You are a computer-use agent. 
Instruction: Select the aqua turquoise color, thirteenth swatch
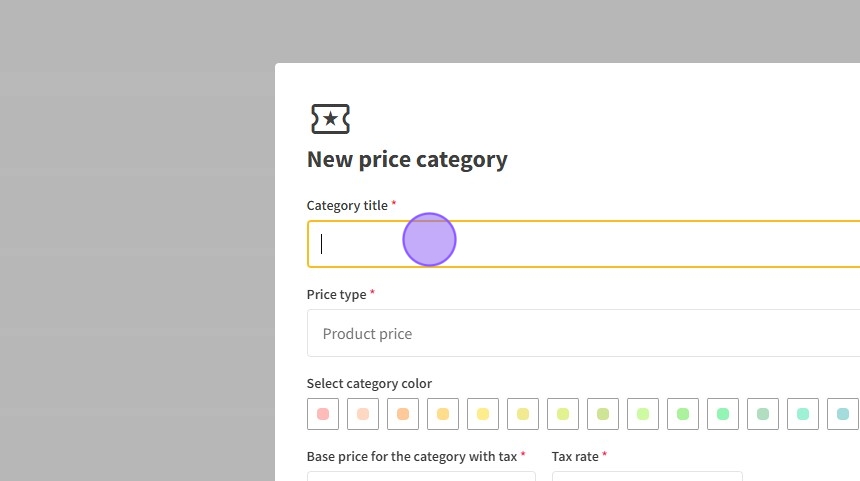[x=803, y=414]
